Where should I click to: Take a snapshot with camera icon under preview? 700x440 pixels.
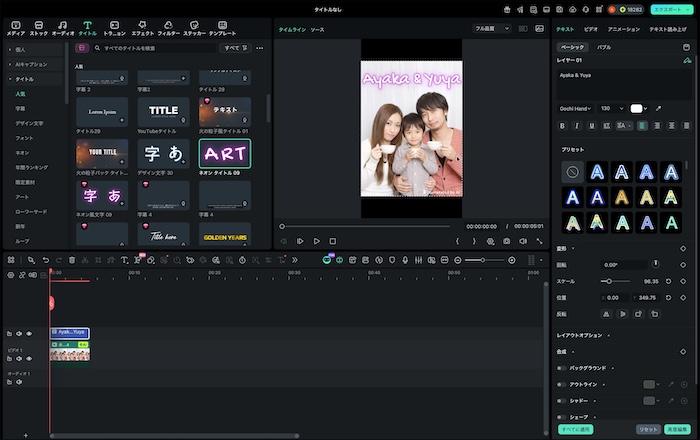point(507,241)
